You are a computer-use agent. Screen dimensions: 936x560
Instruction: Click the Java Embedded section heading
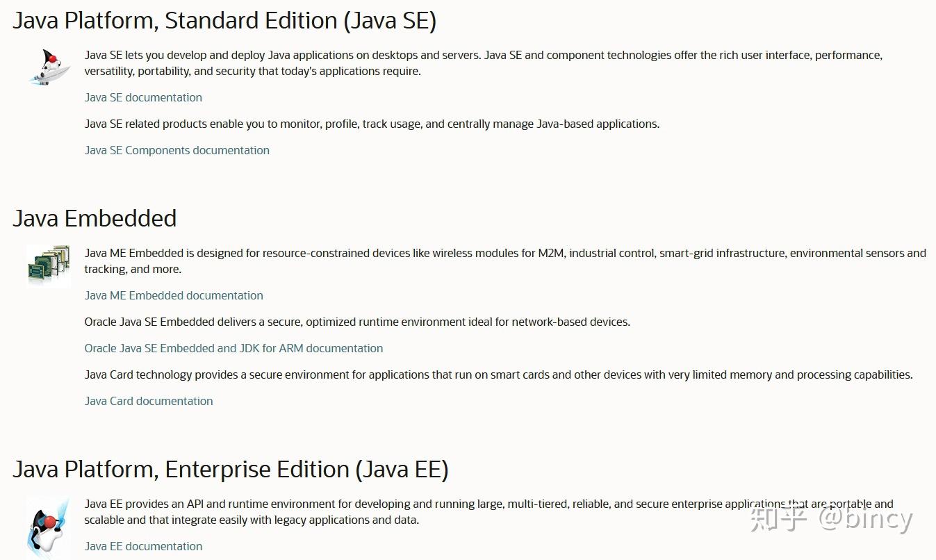tap(95, 218)
